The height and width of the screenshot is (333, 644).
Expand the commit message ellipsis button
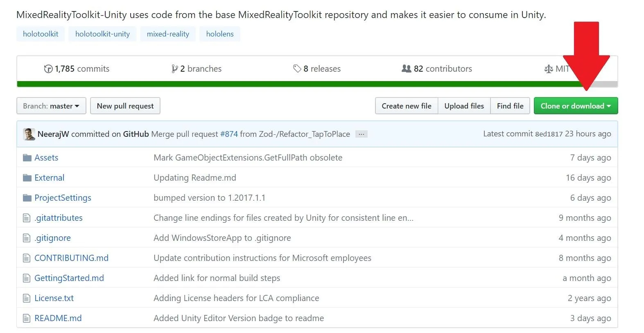pyautogui.click(x=361, y=134)
